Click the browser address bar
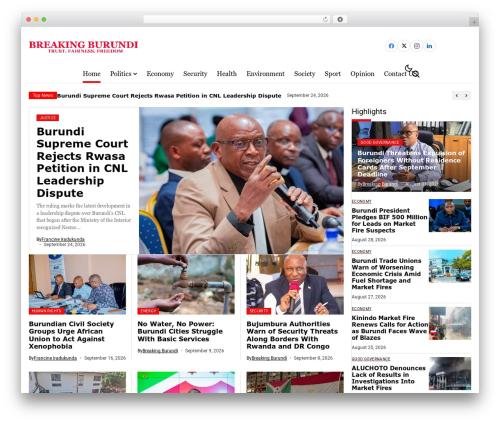Image resolution: width=500 pixels, height=423 pixels. coord(236,20)
